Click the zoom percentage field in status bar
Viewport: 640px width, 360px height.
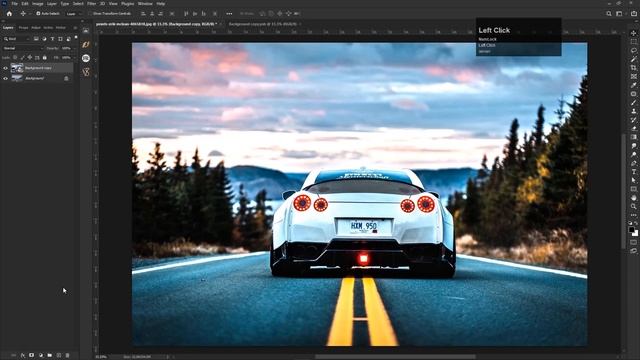point(100,357)
